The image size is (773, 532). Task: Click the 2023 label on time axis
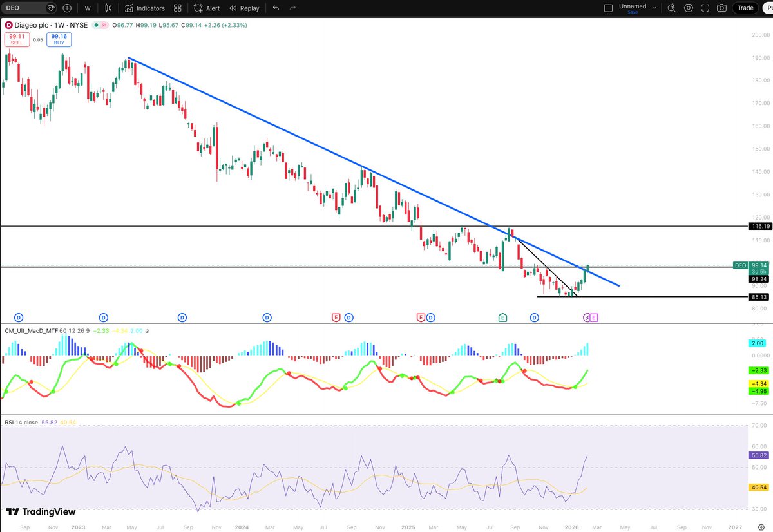tap(78, 527)
